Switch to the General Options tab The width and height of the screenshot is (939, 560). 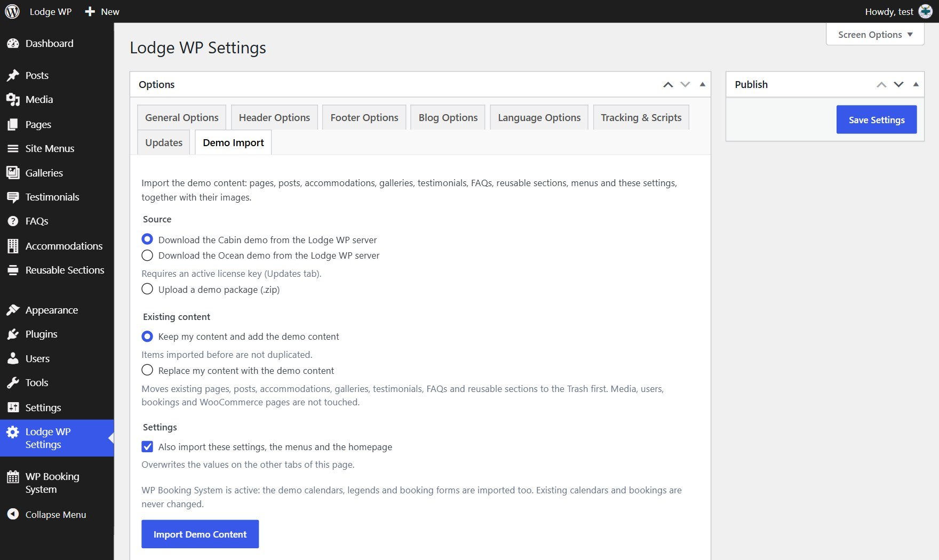pos(182,117)
